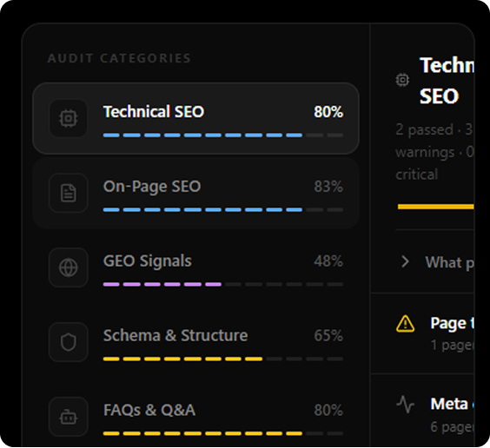The height and width of the screenshot is (448, 490).
Task: Click the purple GEO Signals progress bar
Action: [223, 285]
